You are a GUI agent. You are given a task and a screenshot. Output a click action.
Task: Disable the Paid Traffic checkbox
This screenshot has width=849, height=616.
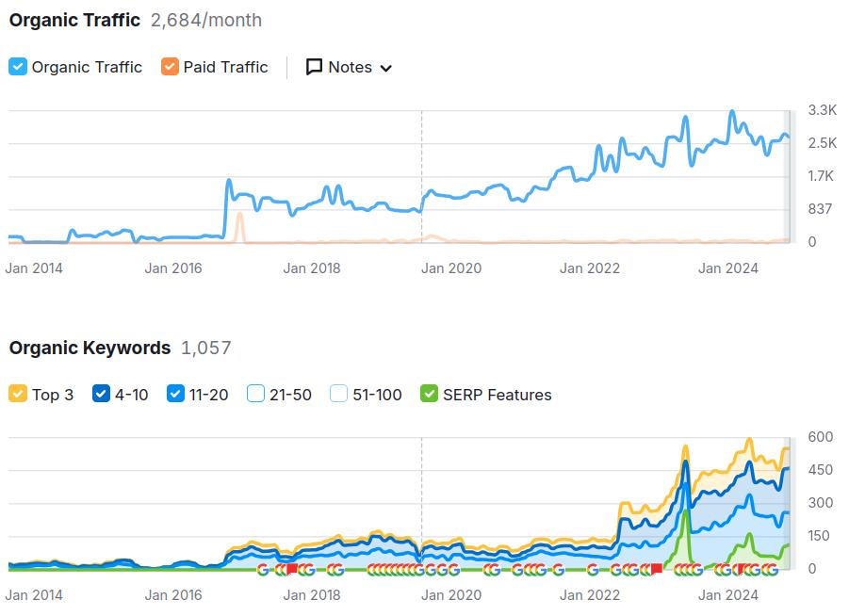(170, 67)
